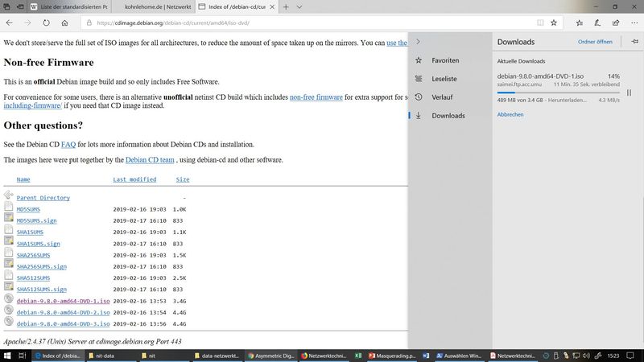Switch to kohnlehome.de Netzwerkt tab
The width and height of the screenshot is (644, 362).
(x=154, y=7)
